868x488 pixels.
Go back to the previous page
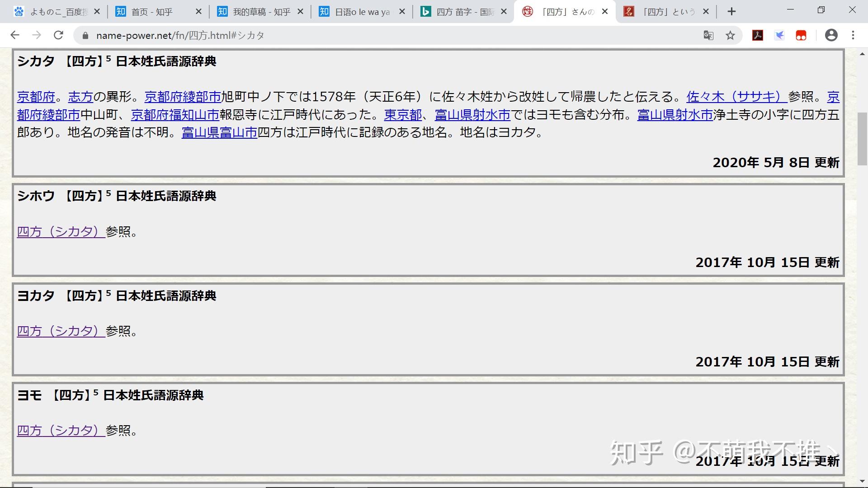tap(15, 35)
